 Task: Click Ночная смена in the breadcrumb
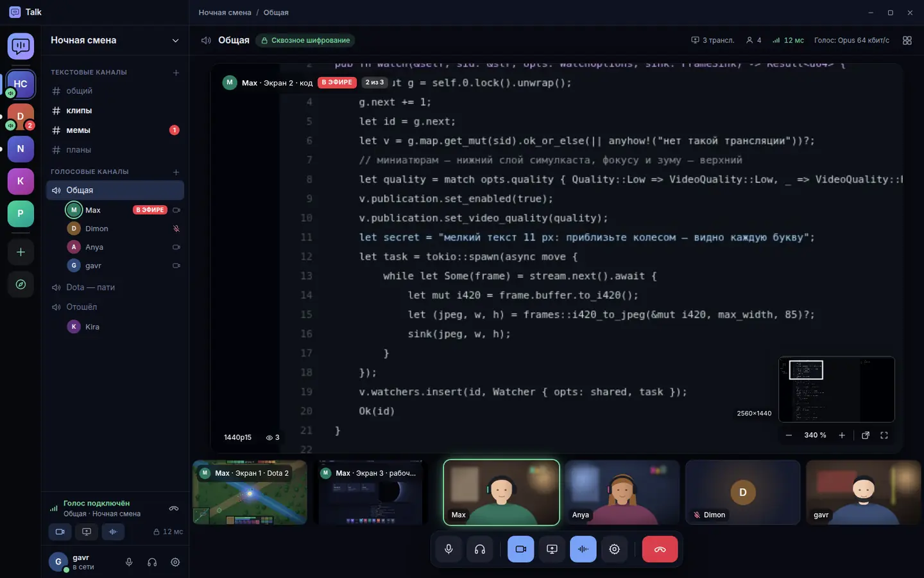(225, 13)
